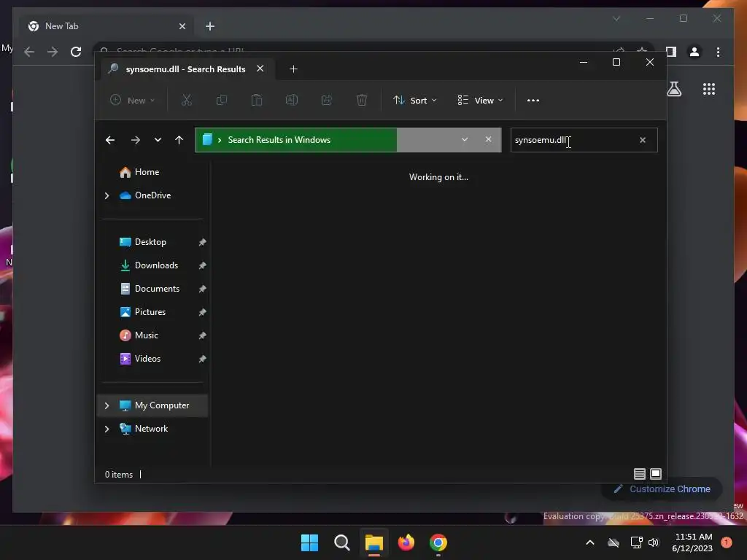Click the Paste clipboard icon
747x560 pixels.
pos(257,100)
